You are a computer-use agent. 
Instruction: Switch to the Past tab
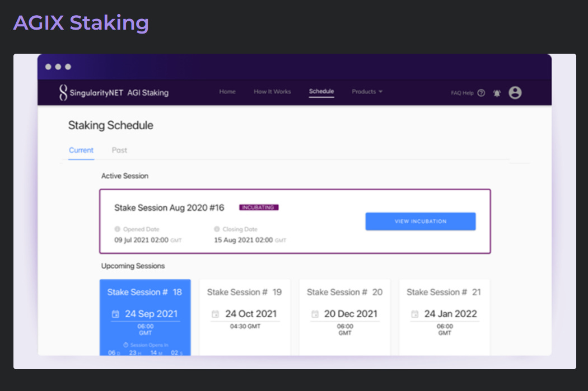(x=119, y=150)
